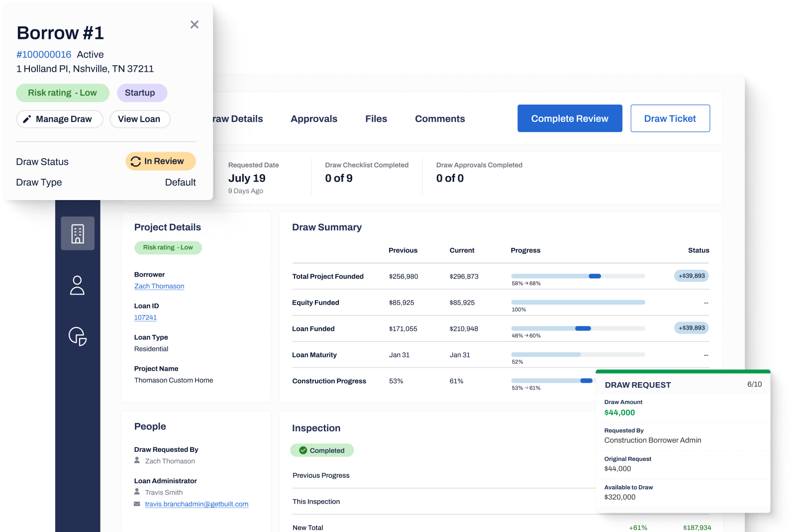Click travis.branchadmin@getbuilt.com email link
The width and height of the screenshot is (798, 532).
coord(197,504)
